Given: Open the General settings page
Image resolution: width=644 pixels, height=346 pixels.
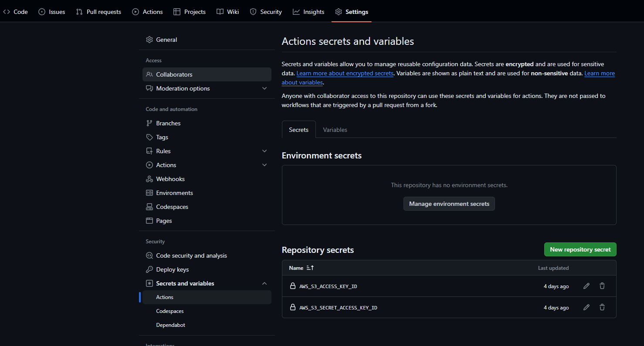Looking at the screenshot, I should (207, 40).
